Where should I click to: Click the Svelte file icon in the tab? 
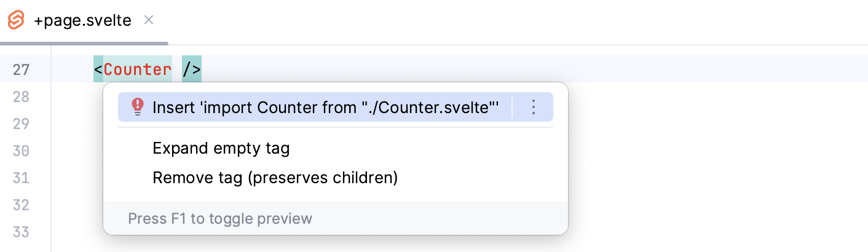click(x=16, y=20)
